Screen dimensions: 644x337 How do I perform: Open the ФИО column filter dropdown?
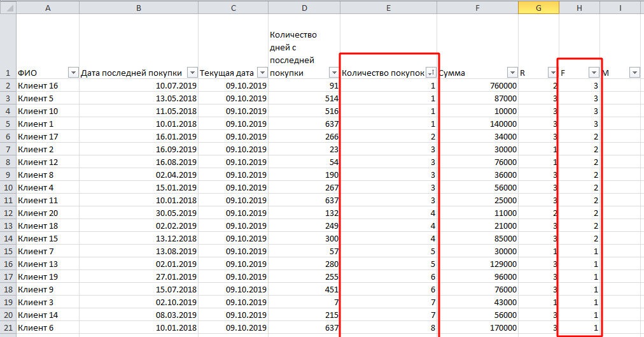[73, 73]
